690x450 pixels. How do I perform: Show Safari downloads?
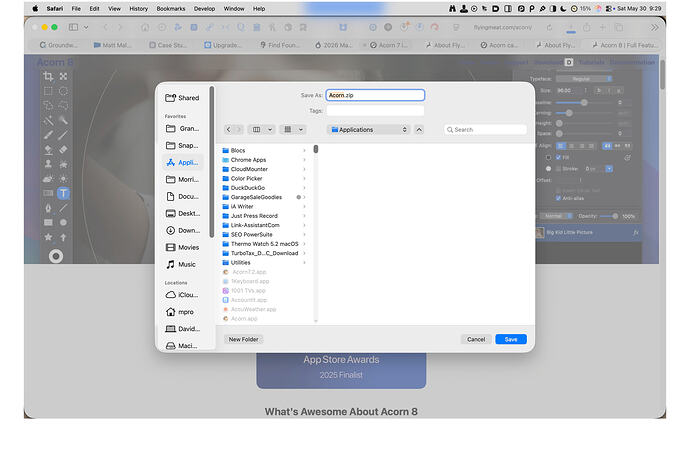point(571,28)
